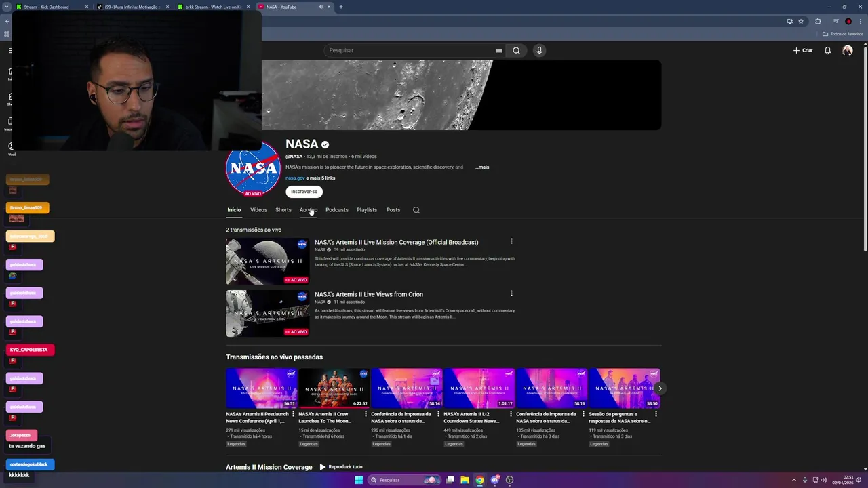Click the 'Transmissões ao vivo passadas' heading
Viewport: 868px width, 488px height.
click(274, 357)
